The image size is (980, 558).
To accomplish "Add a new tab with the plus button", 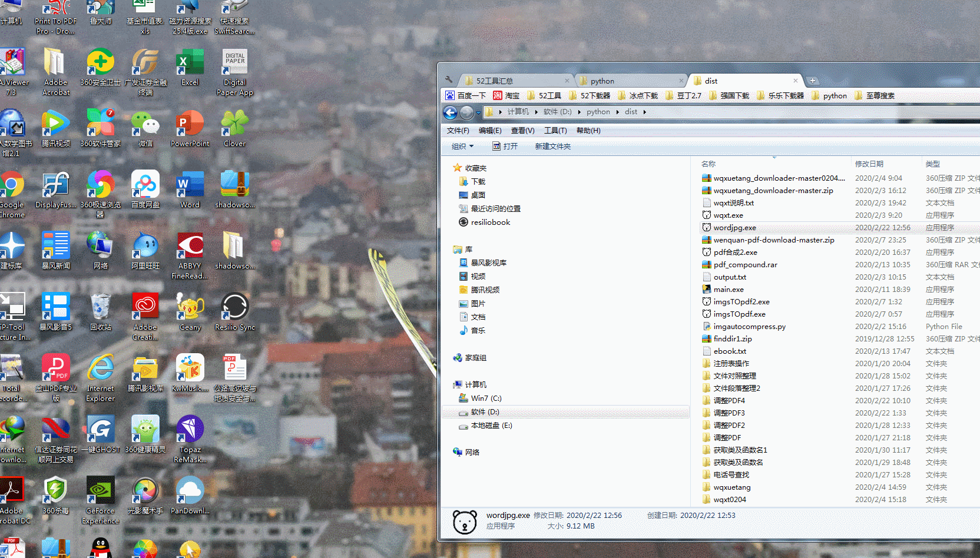I will [x=813, y=81].
